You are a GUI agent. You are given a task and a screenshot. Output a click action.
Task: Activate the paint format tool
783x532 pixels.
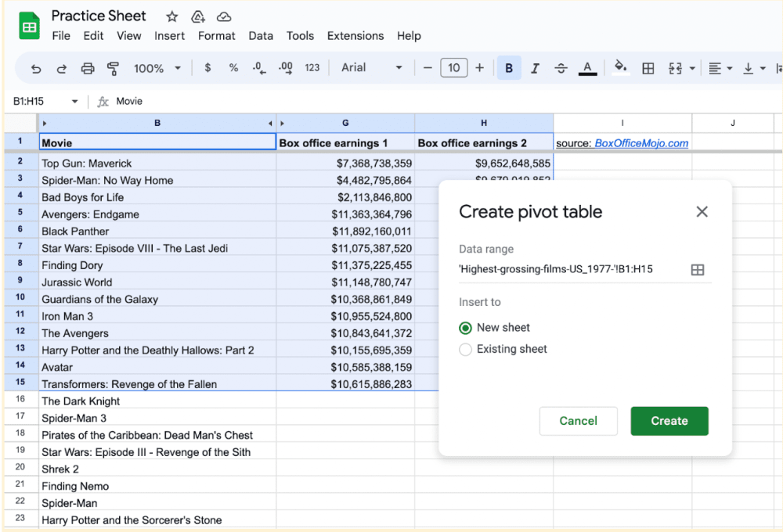tap(114, 68)
